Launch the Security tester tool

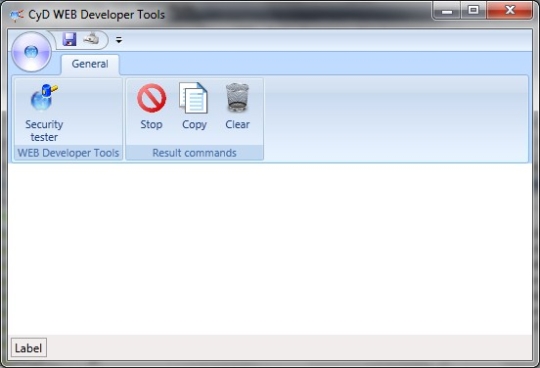pos(44,113)
